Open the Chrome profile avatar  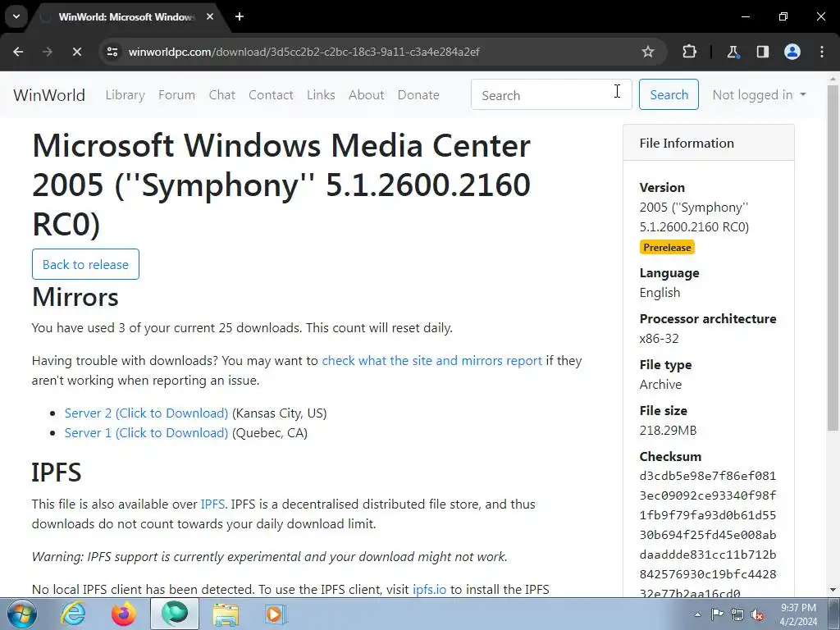[x=792, y=52]
